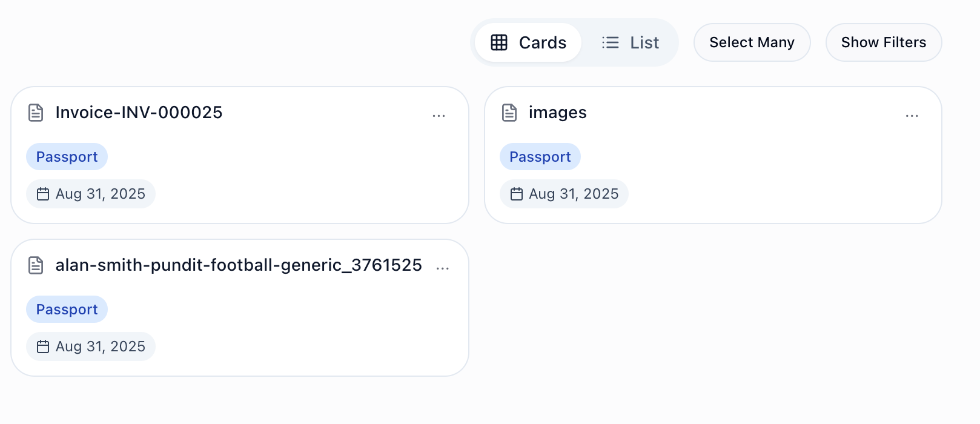Click the document icon on alan-smith-pundit card

pyautogui.click(x=36, y=265)
